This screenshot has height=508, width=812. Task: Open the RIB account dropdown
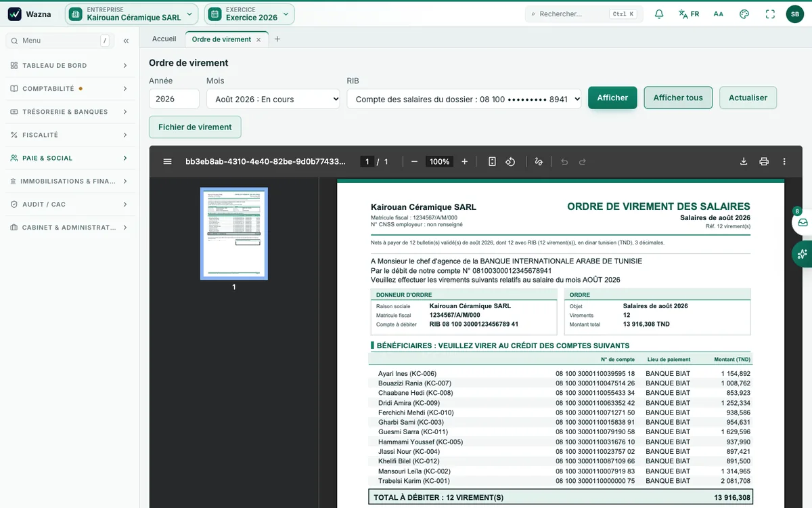[x=464, y=99]
